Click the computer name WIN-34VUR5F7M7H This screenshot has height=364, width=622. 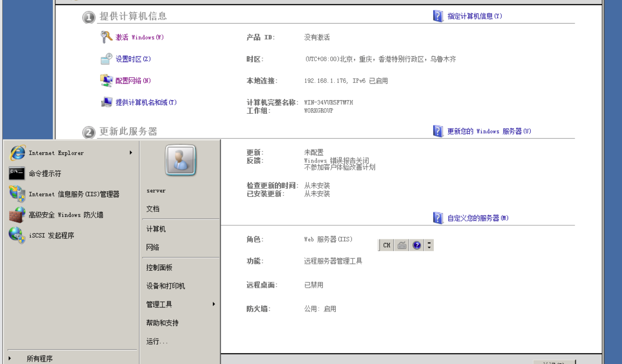point(328,102)
